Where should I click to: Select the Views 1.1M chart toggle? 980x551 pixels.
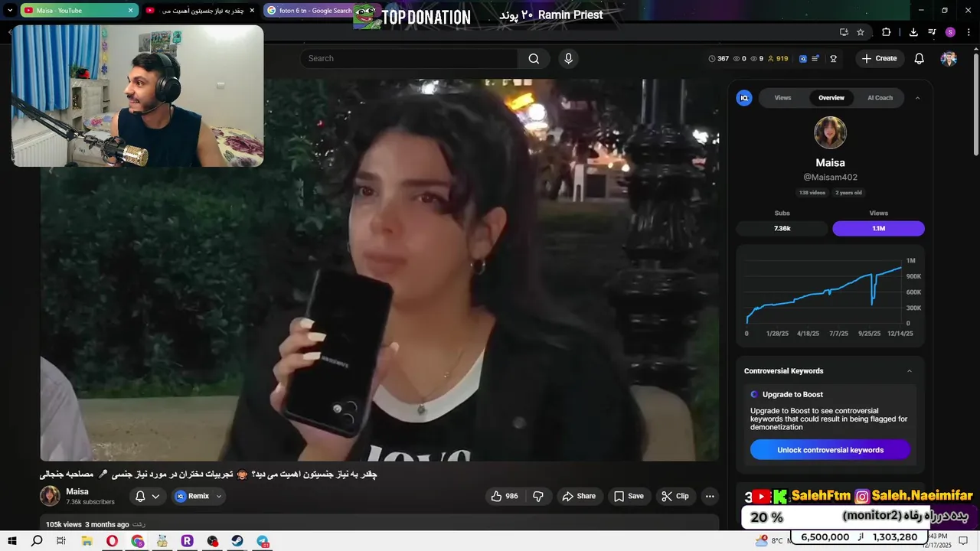click(878, 228)
